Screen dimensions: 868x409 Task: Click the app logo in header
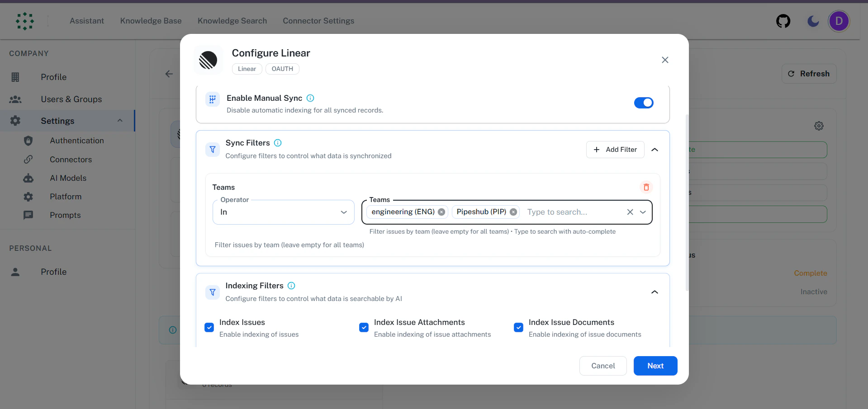click(x=24, y=21)
